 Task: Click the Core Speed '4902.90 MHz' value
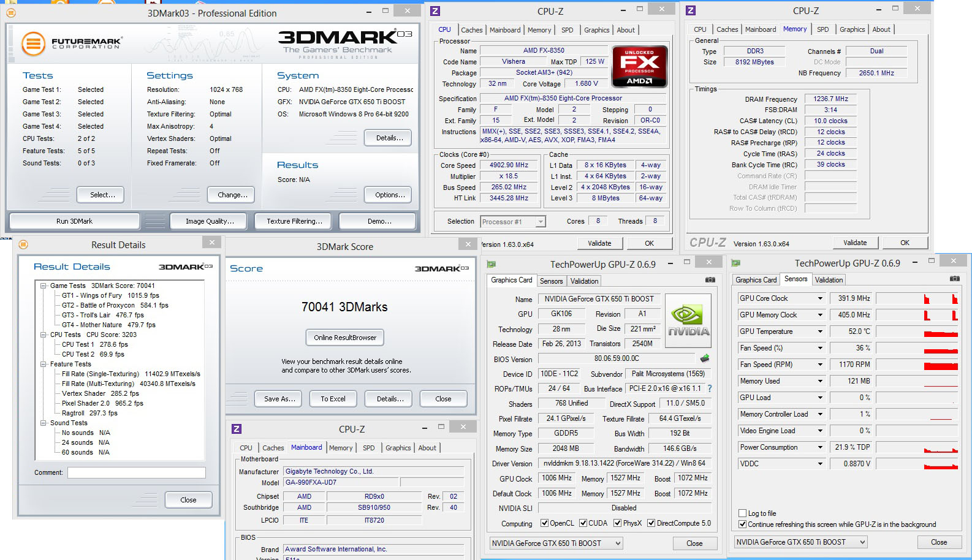[509, 165]
